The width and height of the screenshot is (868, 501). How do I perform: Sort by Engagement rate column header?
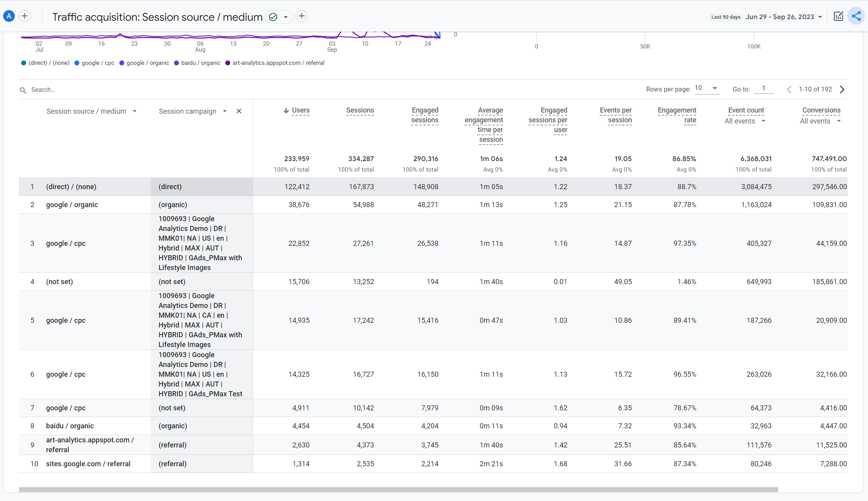[x=677, y=115]
